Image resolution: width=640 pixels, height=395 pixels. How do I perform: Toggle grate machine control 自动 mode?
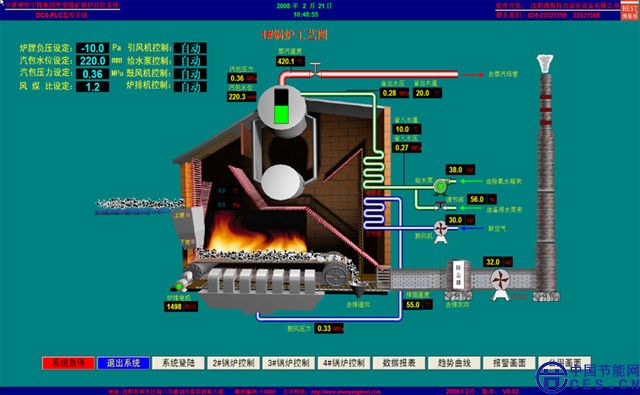click(x=190, y=87)
